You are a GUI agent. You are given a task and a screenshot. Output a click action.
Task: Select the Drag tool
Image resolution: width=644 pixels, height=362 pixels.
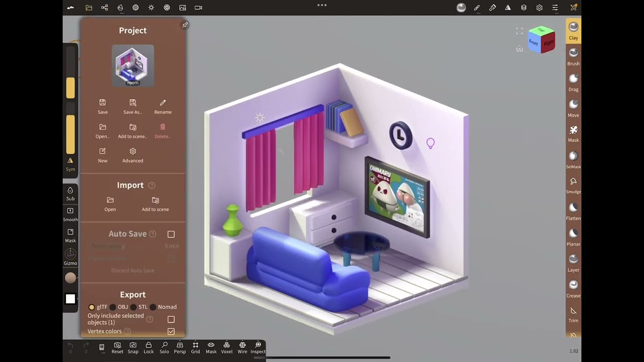point(574,82)
